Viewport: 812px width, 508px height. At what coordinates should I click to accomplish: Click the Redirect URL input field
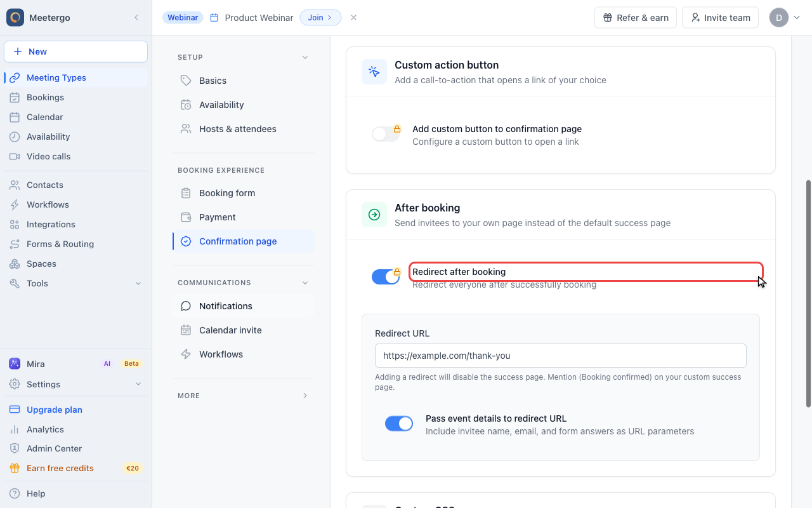click(x=561, y=356)
